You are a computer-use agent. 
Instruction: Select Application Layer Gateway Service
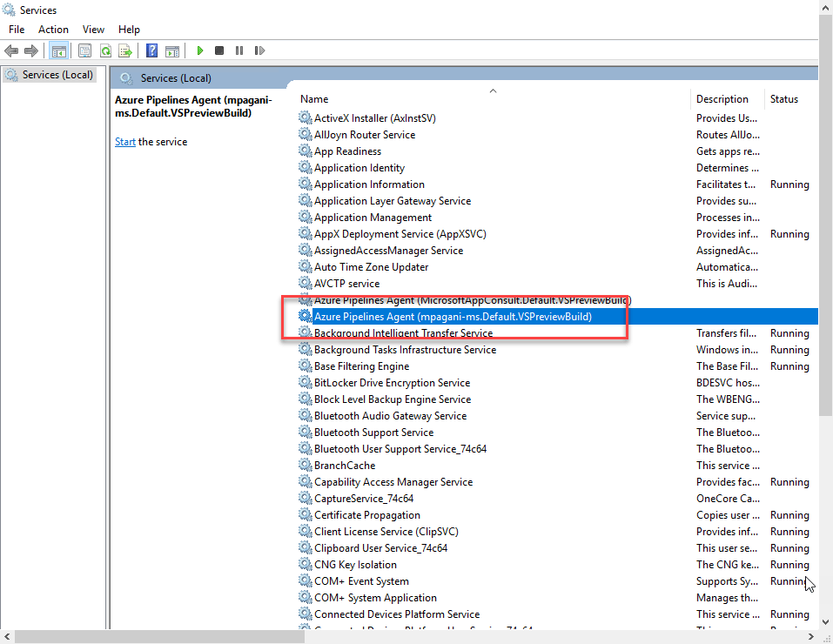[393, 201]
